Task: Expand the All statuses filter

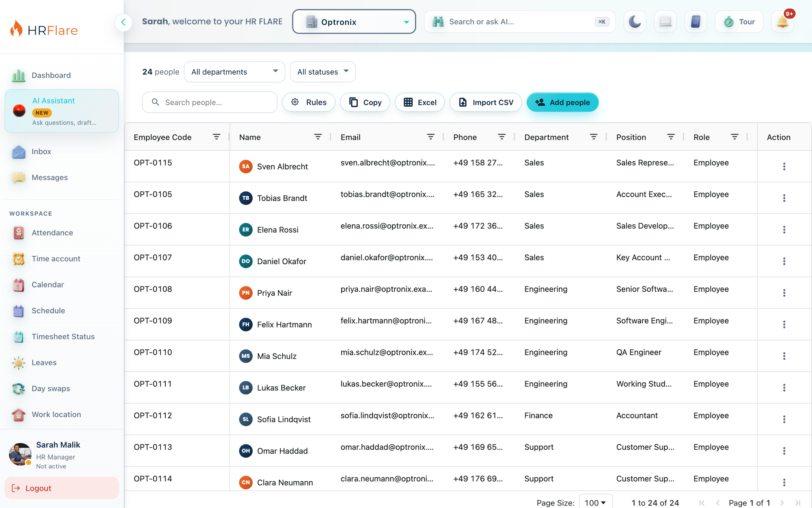Action: coord(323,72)
